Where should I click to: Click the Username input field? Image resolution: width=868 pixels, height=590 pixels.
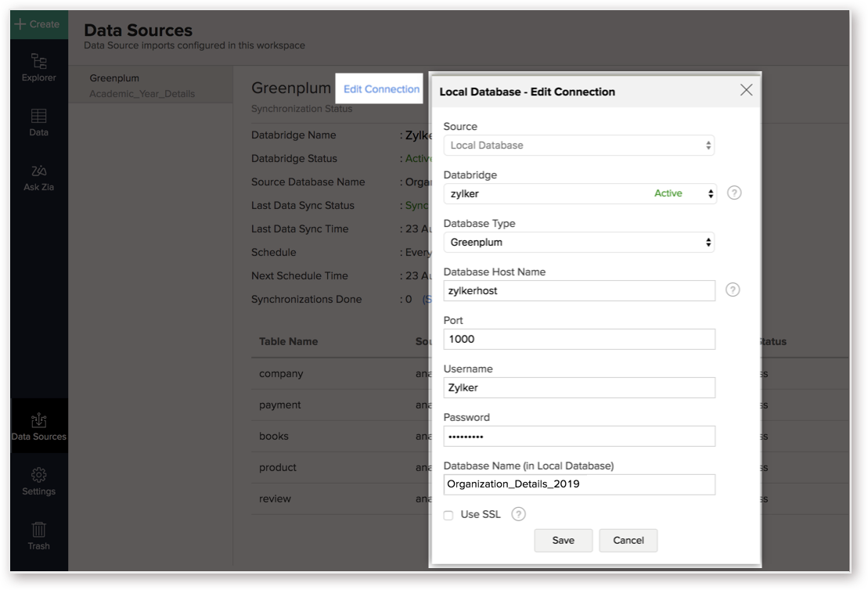(579, 387)
